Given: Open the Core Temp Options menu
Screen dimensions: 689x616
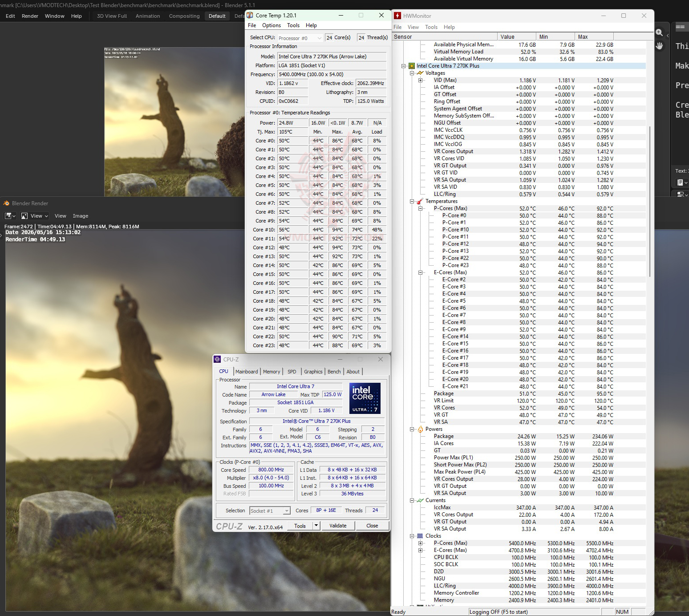Looking at the screenshot, I should pyautogui.click(x=272, y=25).
